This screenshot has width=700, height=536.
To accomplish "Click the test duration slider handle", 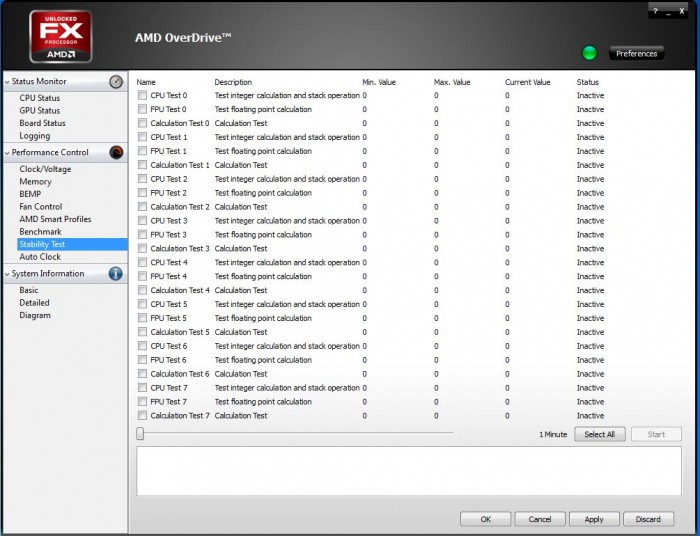I will click(x=140, y=433).
